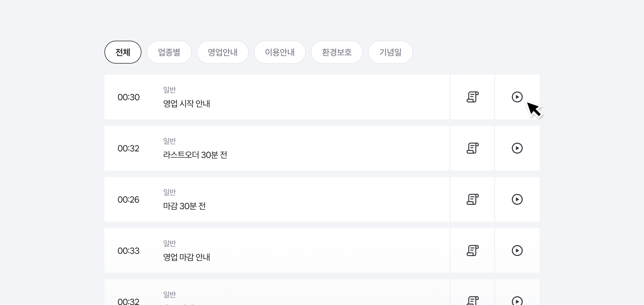Viewport: 644px width, 305px height.
Task: Switch to the 업종별 category
Action: [169, 52]
